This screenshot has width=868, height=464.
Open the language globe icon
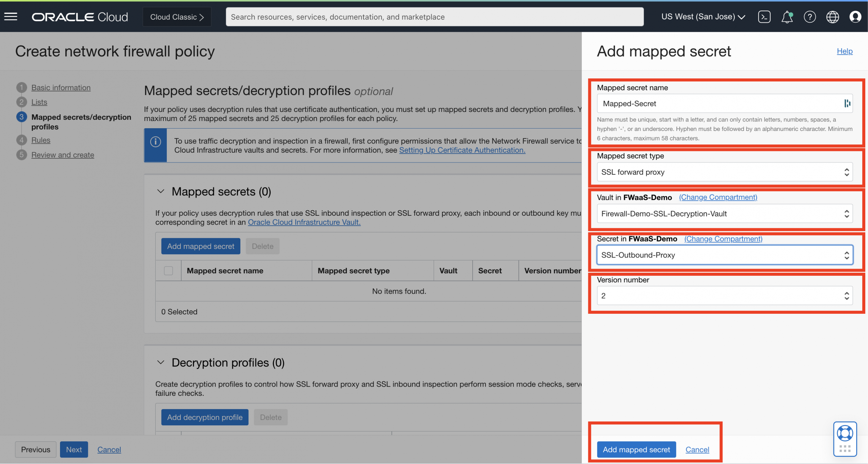(832, 17)
